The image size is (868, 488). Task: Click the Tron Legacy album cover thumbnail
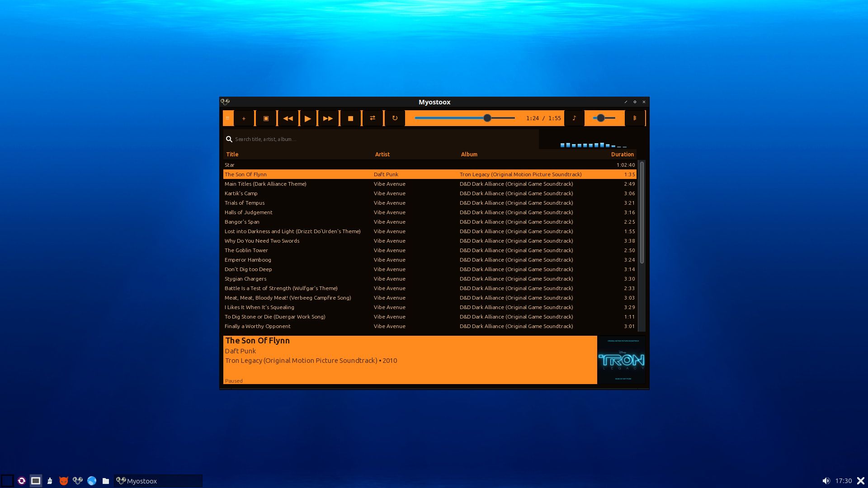621,360
